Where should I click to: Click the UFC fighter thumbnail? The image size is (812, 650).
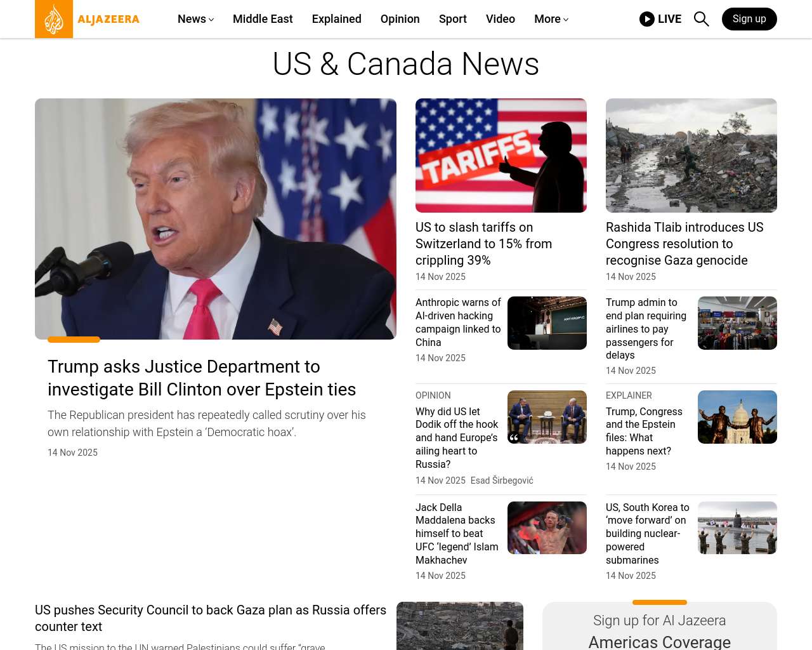coord(547,528)
